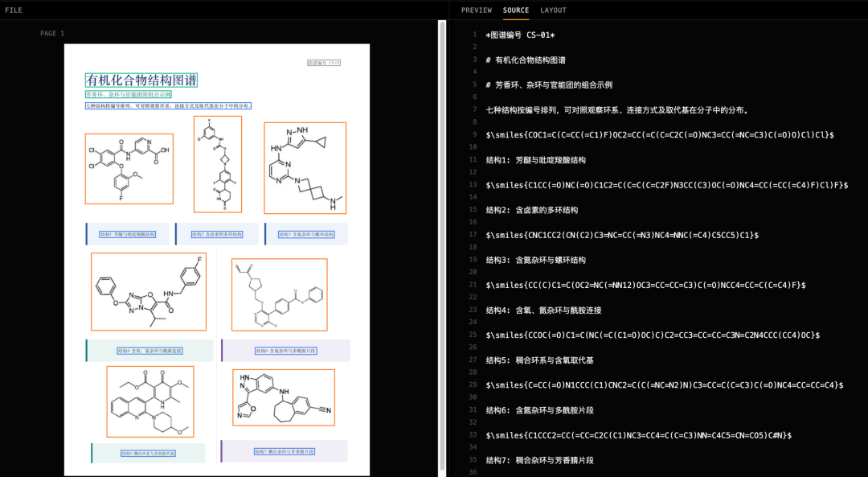Select the 结构5 caption text box
868x477 pixels.
point(149,453)
